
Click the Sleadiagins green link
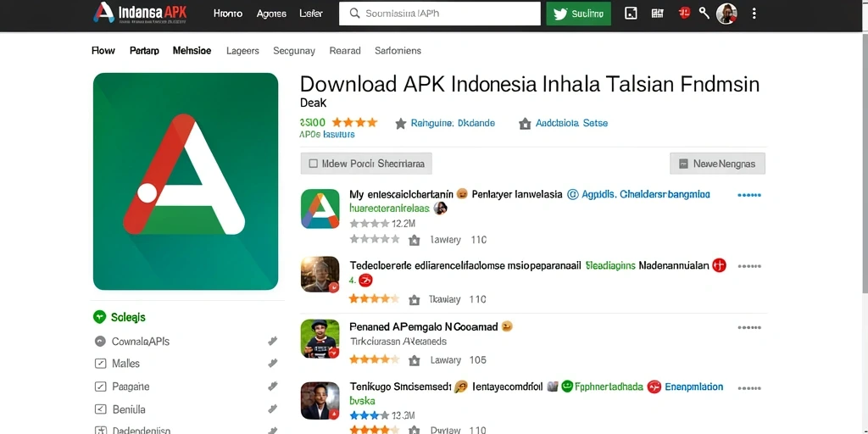click(610, 265)
